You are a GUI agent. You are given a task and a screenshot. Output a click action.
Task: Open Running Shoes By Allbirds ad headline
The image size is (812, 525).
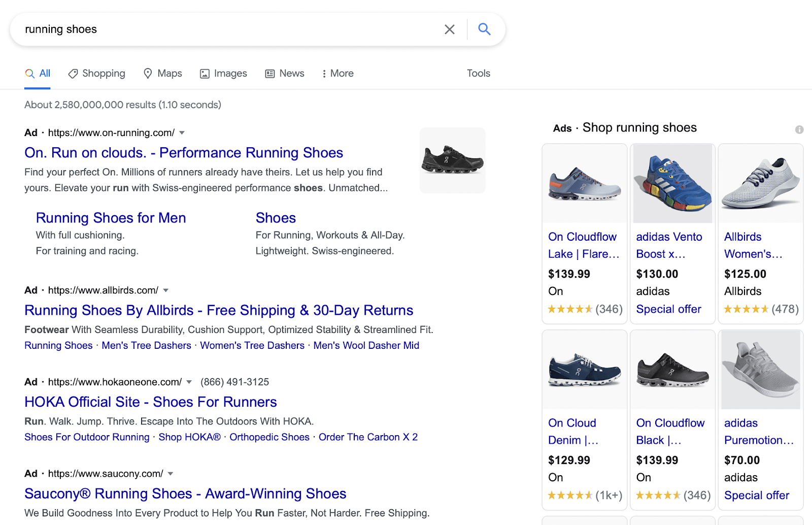click(x=219, y=310)
